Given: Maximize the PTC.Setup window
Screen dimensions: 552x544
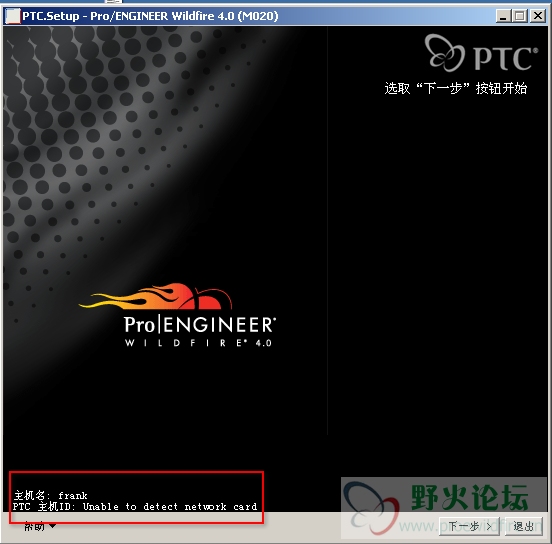Looking at the screenshot, I should (x=520, y=16).
